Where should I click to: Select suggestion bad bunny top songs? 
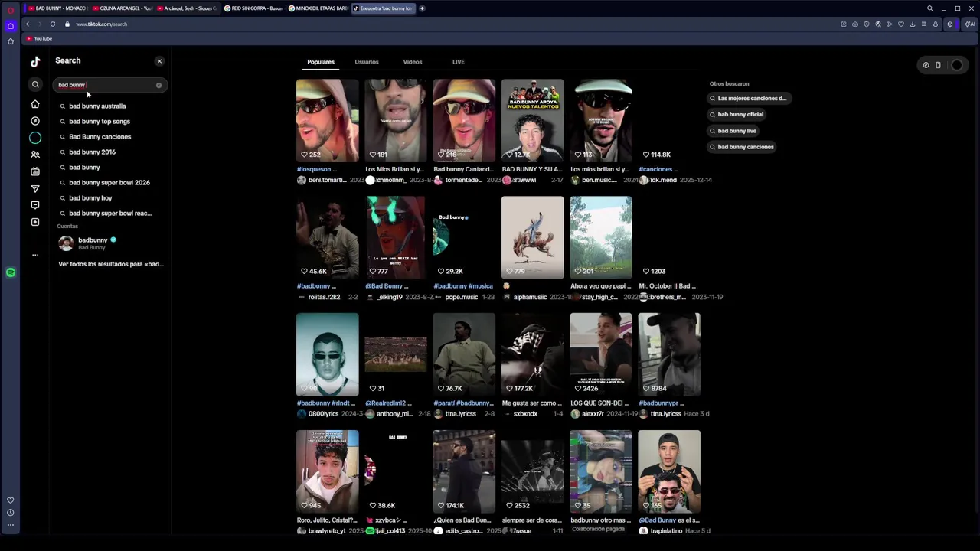tap(100, 122)
